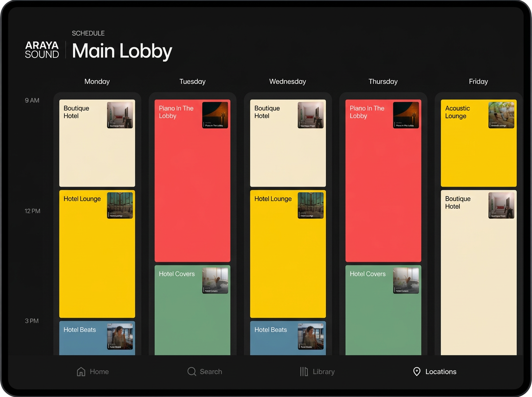Select Monday's Hotel Beats title text
The width and height of the screenshot is (532, 397).
pos(80,330)
